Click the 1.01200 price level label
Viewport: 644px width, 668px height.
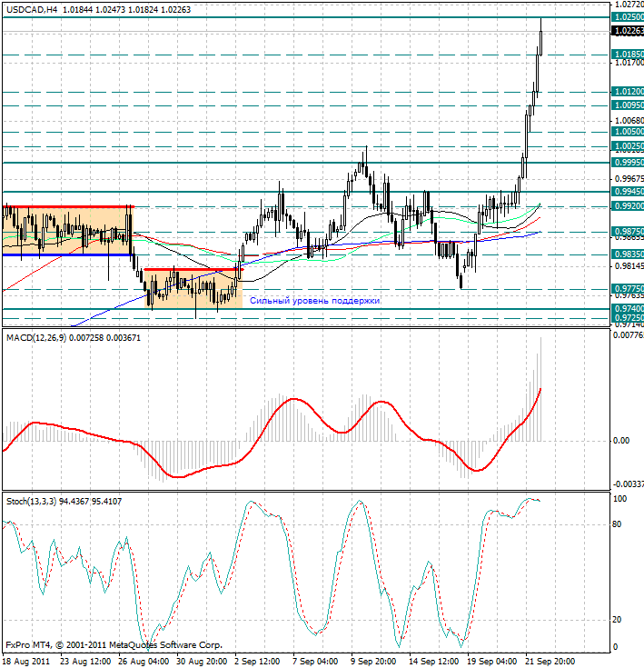pyautogui.click(x=628, y=92)
